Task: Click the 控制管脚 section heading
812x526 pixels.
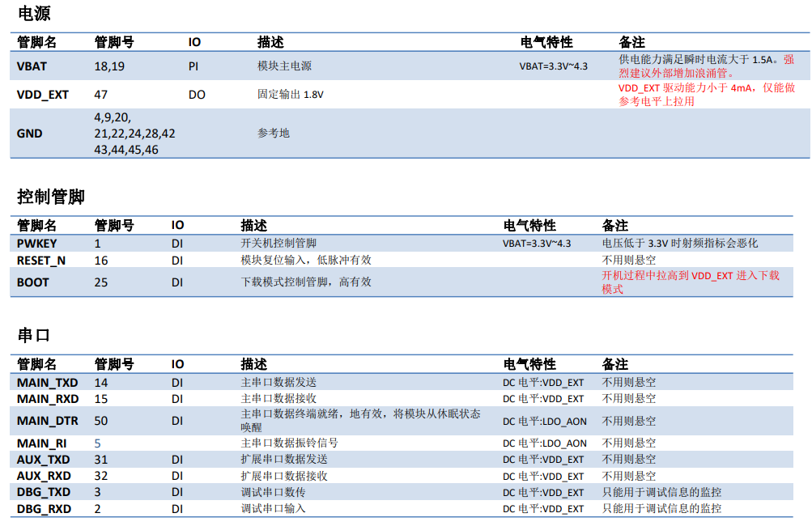Action: tap(51, 197)
